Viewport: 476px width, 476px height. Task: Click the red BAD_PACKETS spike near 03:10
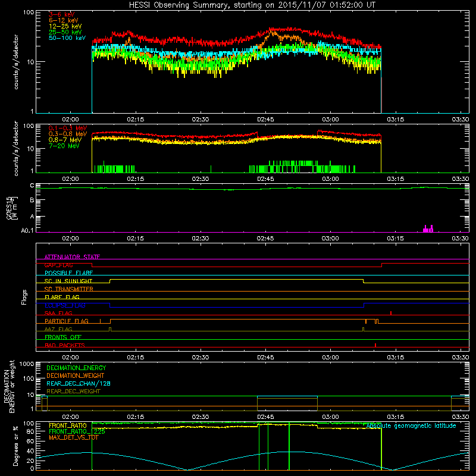tap(375, 345)
